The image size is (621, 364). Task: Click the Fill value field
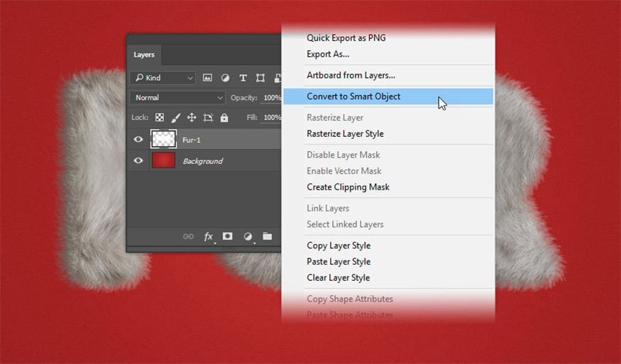pos(271,118)
